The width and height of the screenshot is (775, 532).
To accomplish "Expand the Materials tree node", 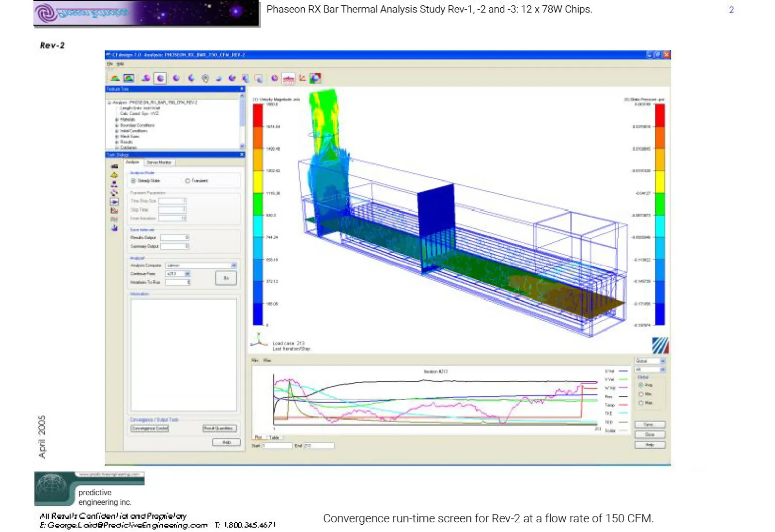I will tap(117, 119).
